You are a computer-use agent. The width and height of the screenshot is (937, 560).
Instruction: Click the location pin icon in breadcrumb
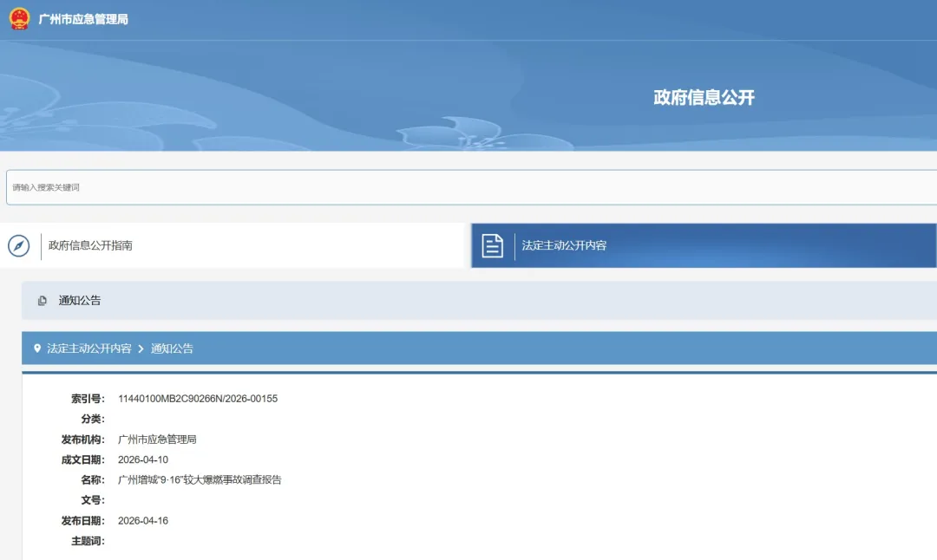[37, 348]
